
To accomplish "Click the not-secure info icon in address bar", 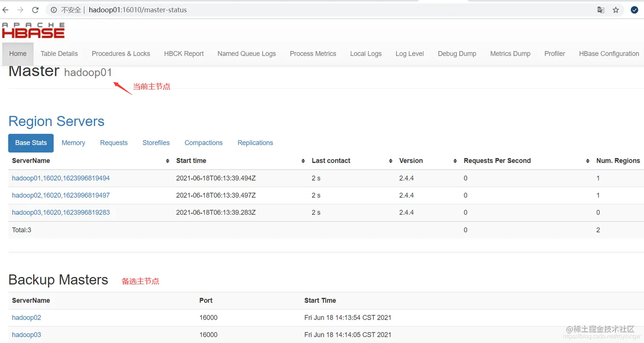I will coord(54,10).
